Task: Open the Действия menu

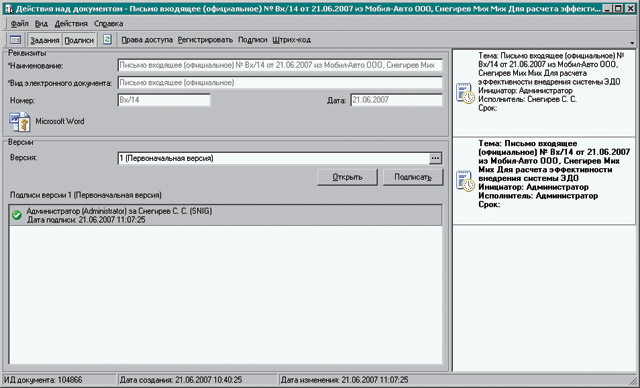Action: tap(71, 24)
